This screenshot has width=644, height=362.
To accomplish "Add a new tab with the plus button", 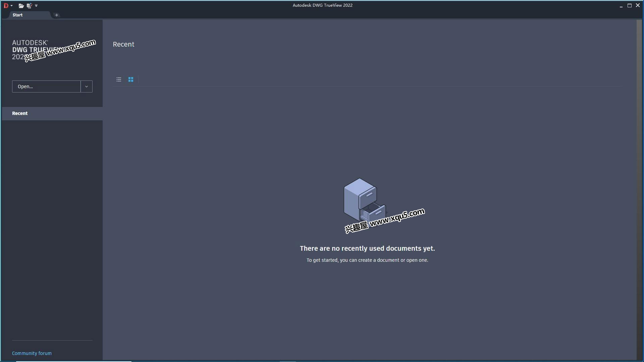I will 57,15.
